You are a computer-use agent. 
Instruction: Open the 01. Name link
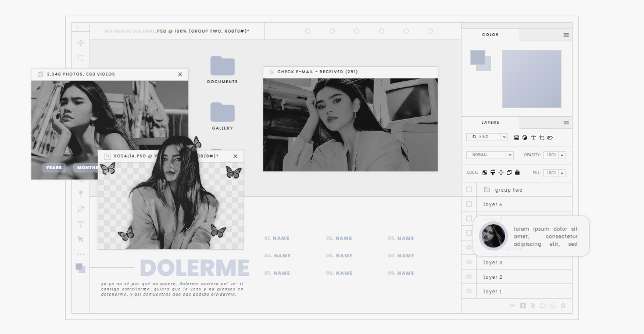click(277, 238)
